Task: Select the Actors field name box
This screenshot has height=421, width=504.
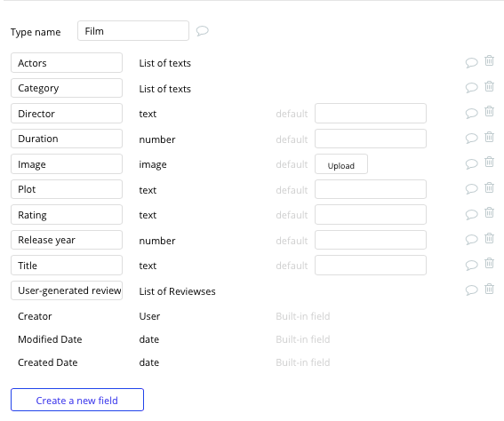Action: [67, 63]
